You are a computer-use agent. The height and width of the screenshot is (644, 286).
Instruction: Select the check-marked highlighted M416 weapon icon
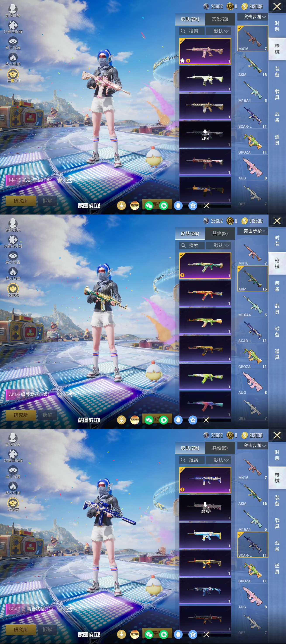tap(252, 38)
